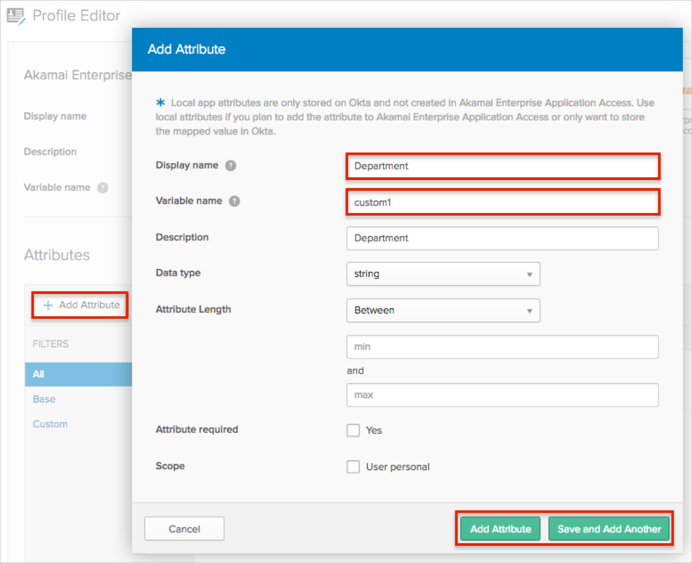Cancel the Add Attribute dialog
Viewport: 692px width, 563px height.
(184, 529)
